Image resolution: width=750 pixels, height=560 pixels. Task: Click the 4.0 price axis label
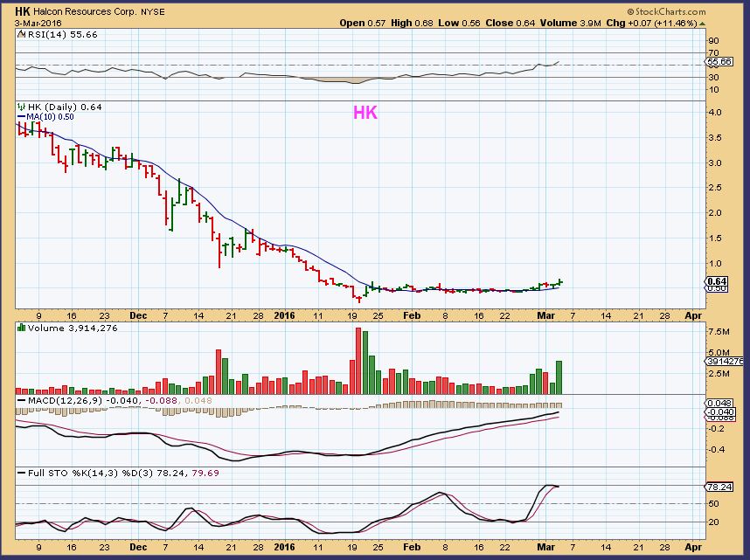coord(716,113)
